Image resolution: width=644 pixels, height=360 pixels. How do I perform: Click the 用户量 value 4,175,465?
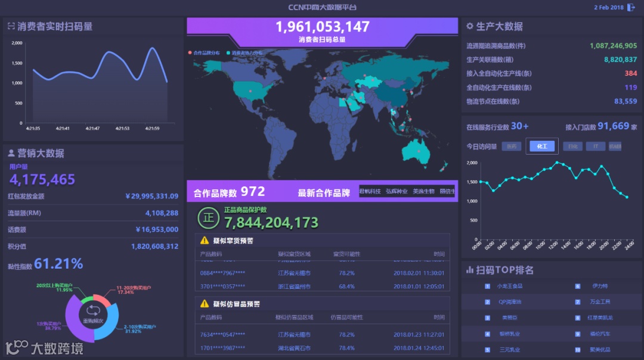coord(42,179)
